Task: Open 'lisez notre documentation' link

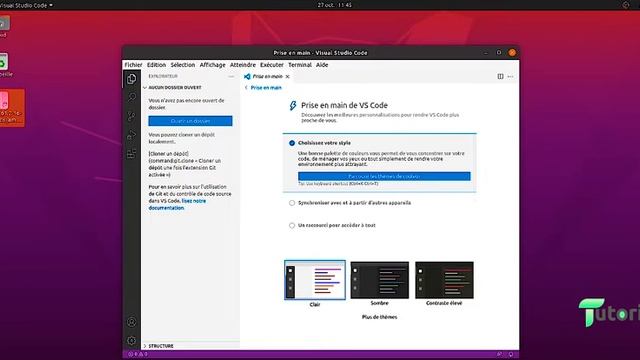Action: (177, 204)
